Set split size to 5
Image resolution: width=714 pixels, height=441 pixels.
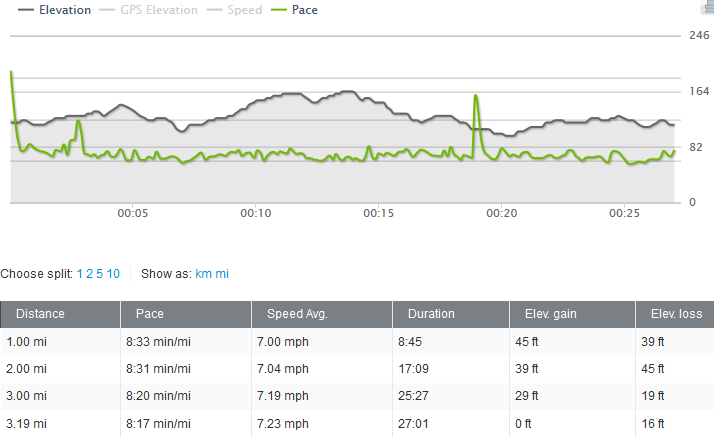click(x=99, y=273)
